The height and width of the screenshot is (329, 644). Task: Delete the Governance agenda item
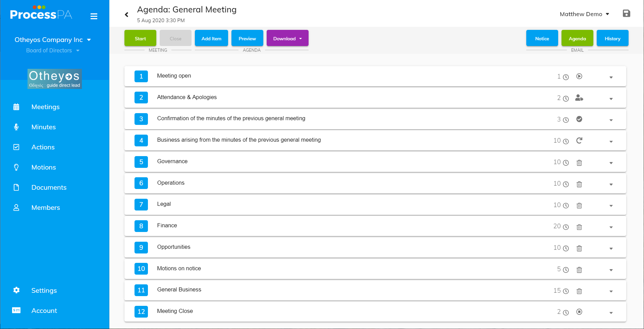click(x=579, y=162)
